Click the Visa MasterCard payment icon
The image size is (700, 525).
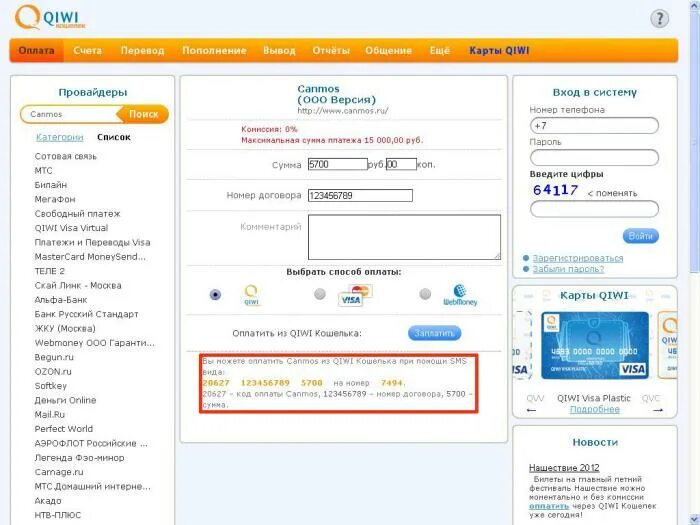(355, 295)
